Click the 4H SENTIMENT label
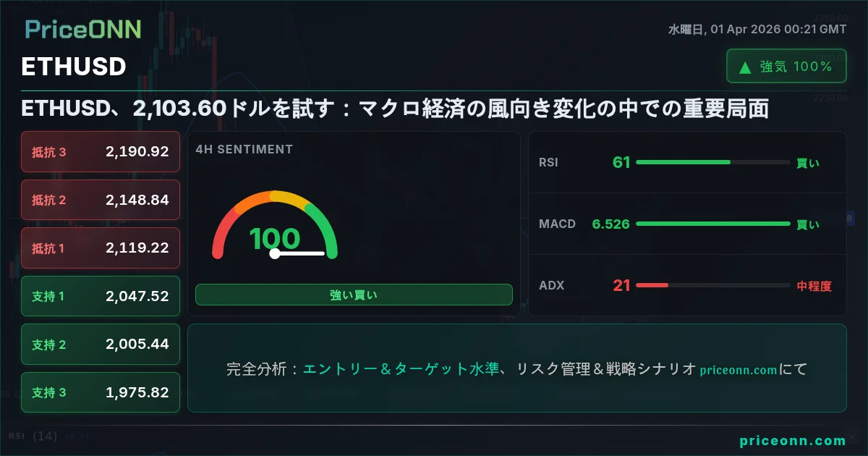Viewport: 868px width, 456px height. (x=244, y=149)
